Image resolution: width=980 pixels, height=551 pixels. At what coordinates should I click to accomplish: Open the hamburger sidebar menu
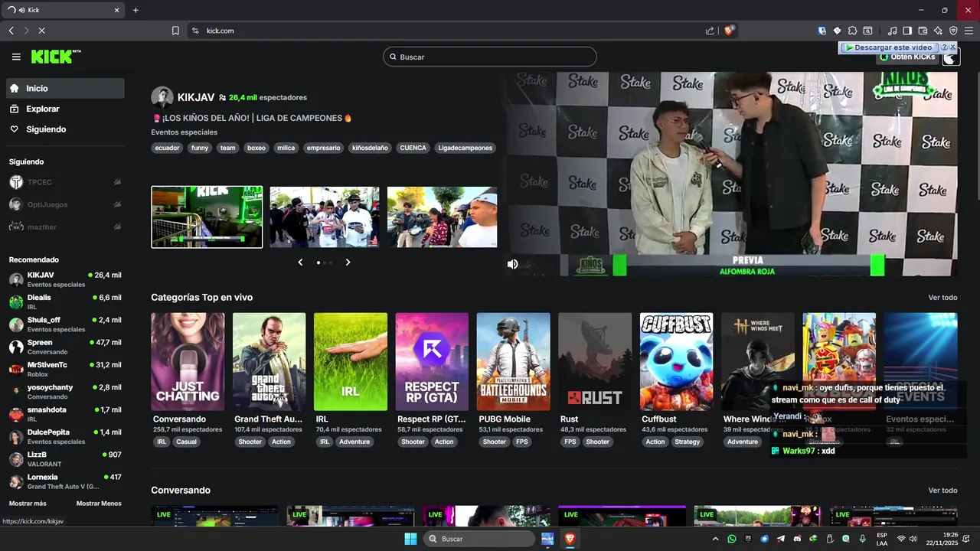(16, 57)
